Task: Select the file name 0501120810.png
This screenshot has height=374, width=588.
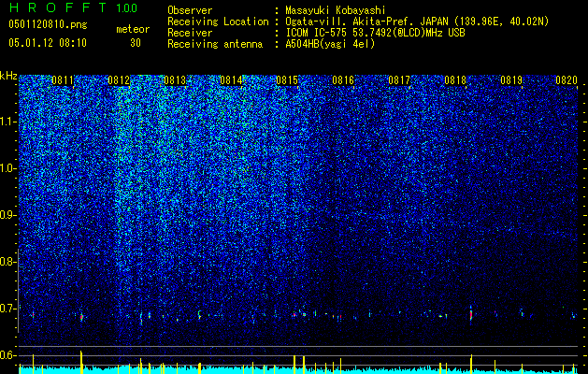Action: (48, 25)
